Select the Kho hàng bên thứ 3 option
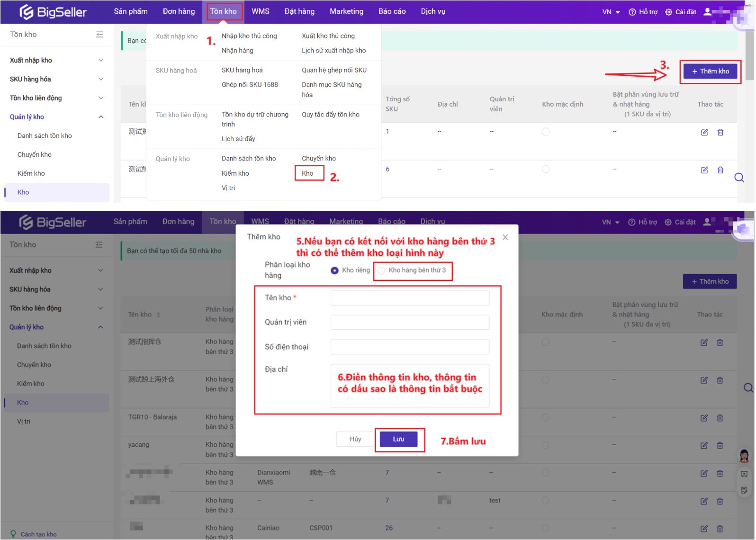 pyautogui.click(x=381, y=270)
